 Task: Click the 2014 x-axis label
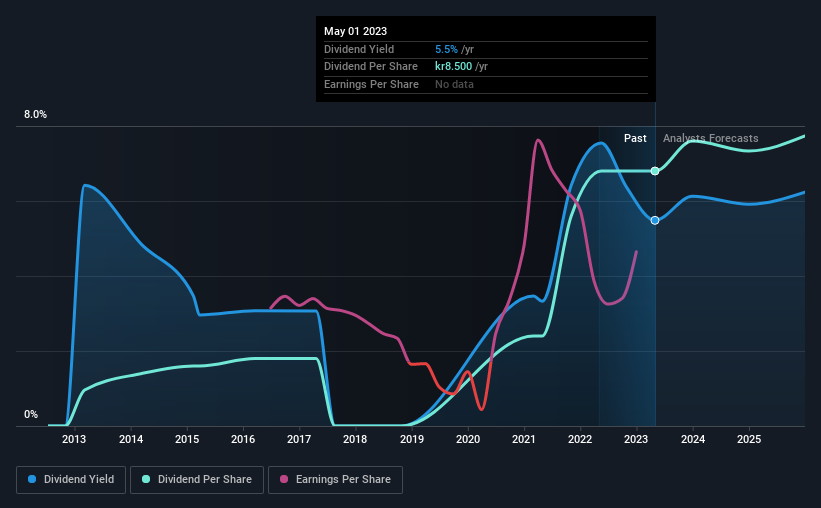click(x=131, y=439)
